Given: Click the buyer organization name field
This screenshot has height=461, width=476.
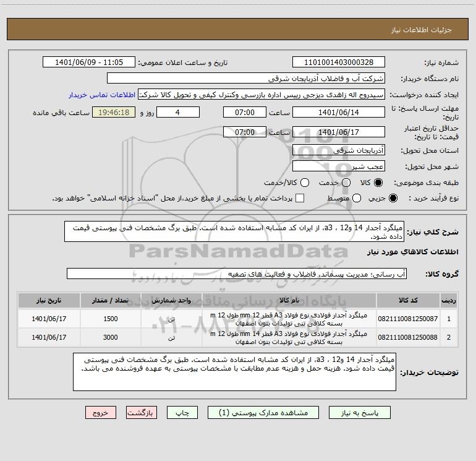Looking at the screenshot, I should pyautogui.click(x=246, y=79).
